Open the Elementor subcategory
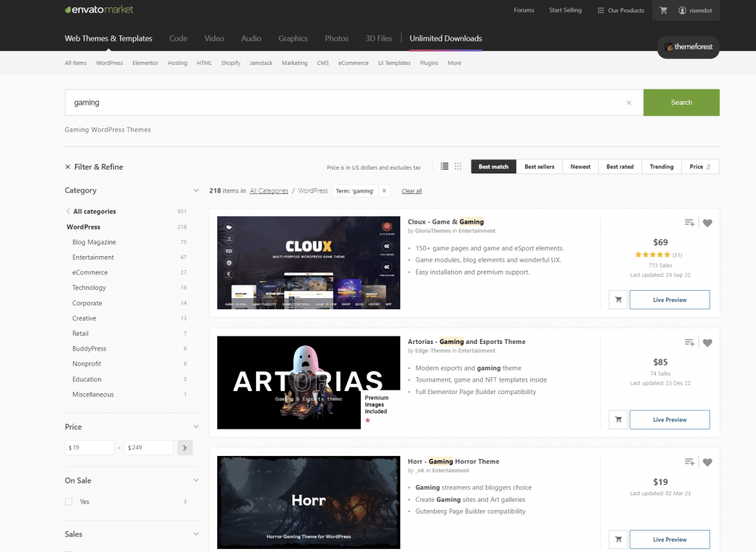This screenshot has height=552, width=756. tap(145, 63)
